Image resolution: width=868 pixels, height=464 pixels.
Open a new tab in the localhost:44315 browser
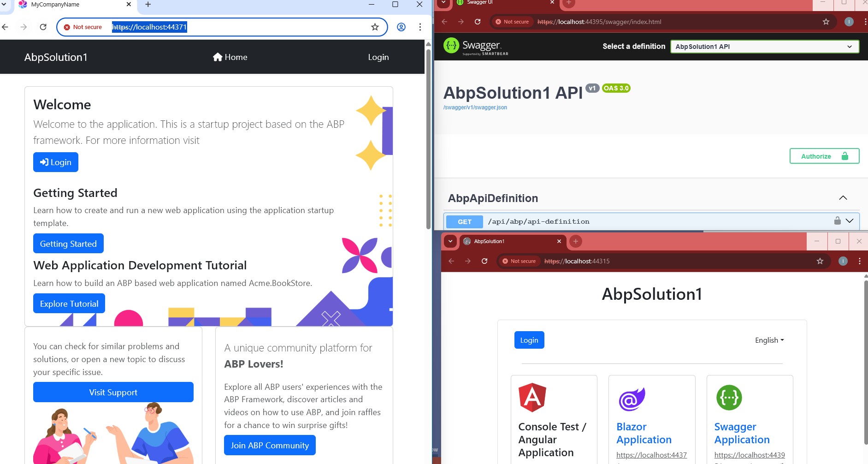click(576, 241)
